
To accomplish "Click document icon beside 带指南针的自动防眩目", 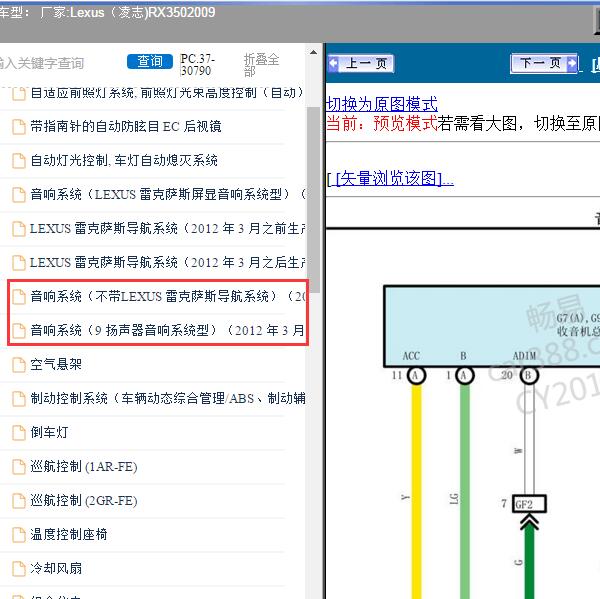I will click(18, 127).
